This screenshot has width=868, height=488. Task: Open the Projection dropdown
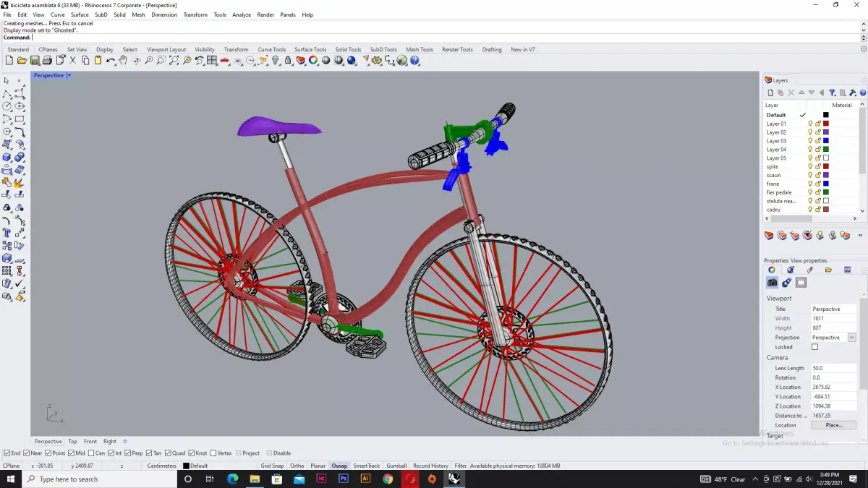point(851,338)
